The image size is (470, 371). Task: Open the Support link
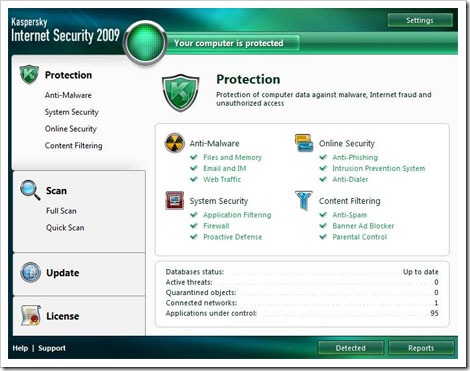52,348
